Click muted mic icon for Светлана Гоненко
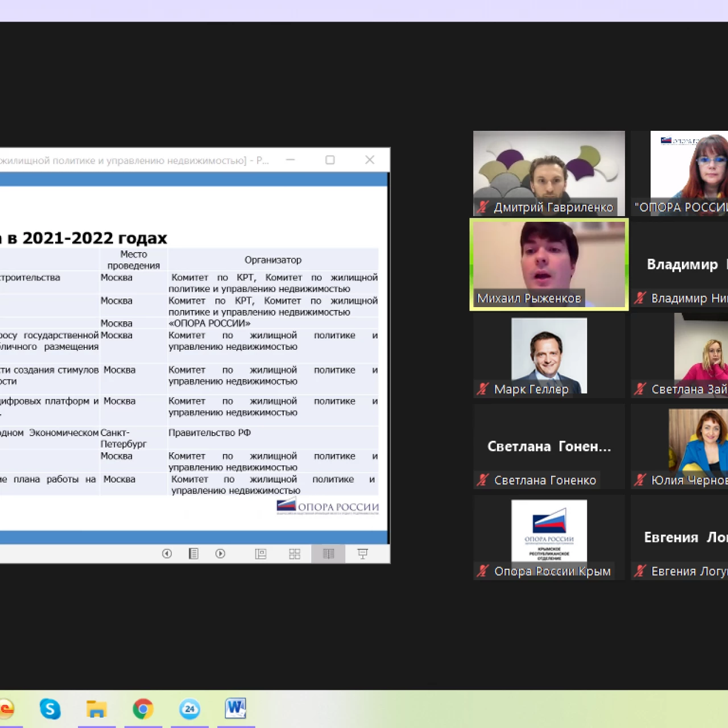This screenshot has width=728, height=728. [x=483, y=480]
